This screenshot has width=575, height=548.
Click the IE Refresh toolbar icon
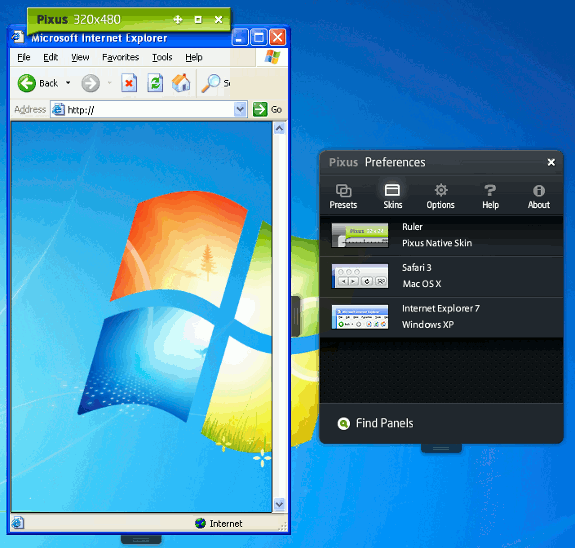point(155,83)
